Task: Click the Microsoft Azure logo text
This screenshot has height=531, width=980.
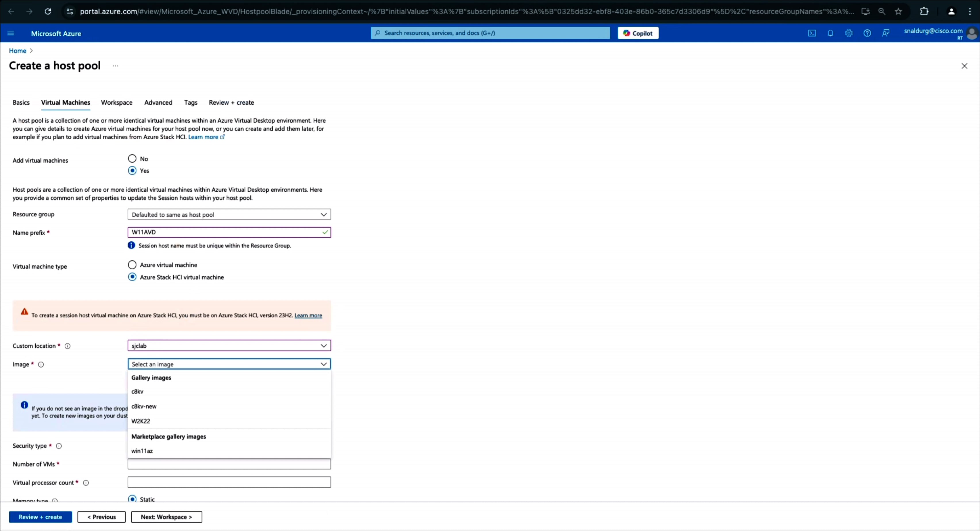Action: click(56, 33)
